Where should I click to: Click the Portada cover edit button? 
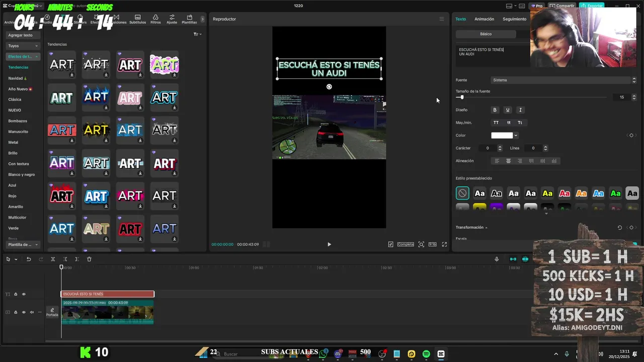(52, 312)
